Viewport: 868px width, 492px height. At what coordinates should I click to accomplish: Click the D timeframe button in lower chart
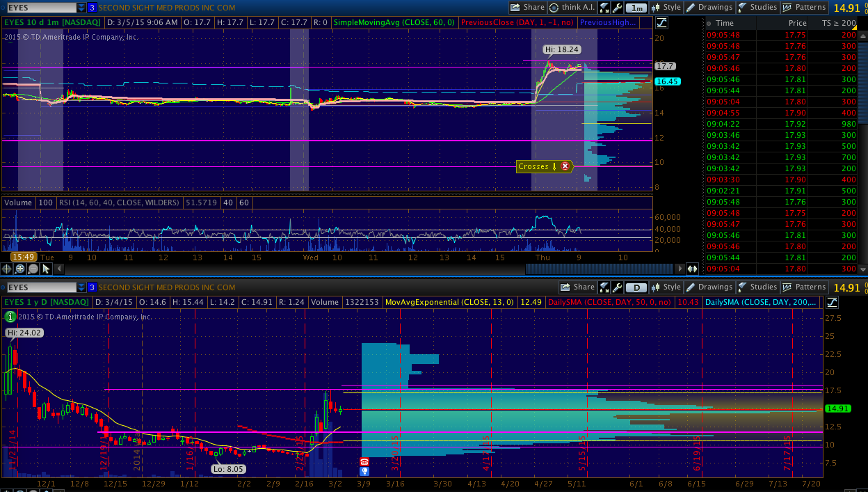(636, 287)
